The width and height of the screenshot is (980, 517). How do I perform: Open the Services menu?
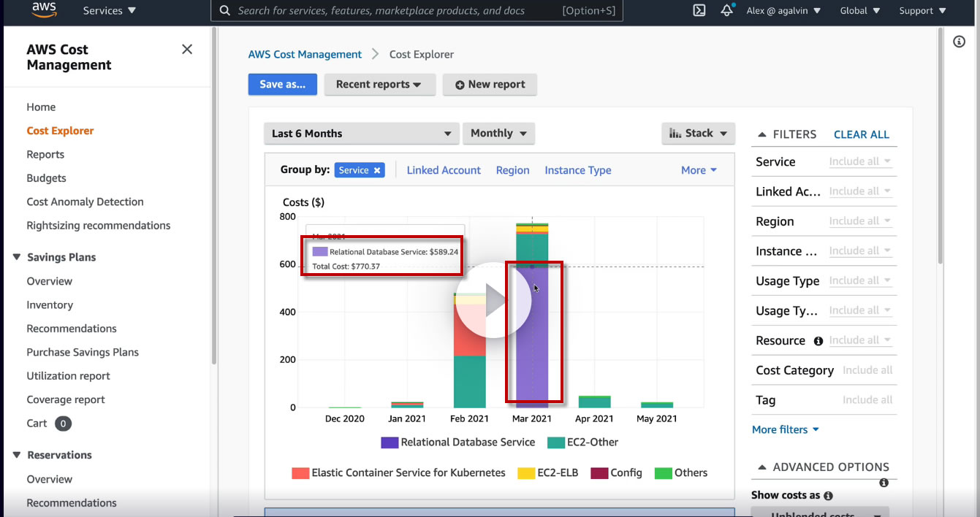click(x=110, y=11)
